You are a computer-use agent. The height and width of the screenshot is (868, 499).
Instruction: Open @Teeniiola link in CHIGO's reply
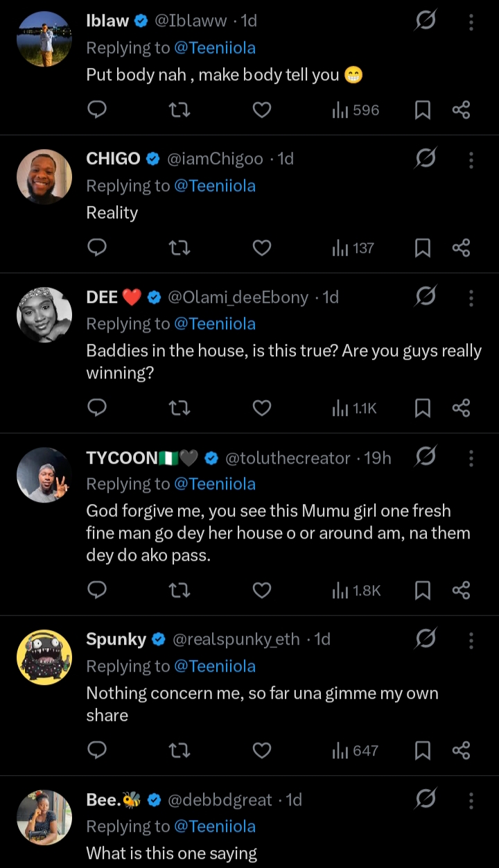coord(214,186)
